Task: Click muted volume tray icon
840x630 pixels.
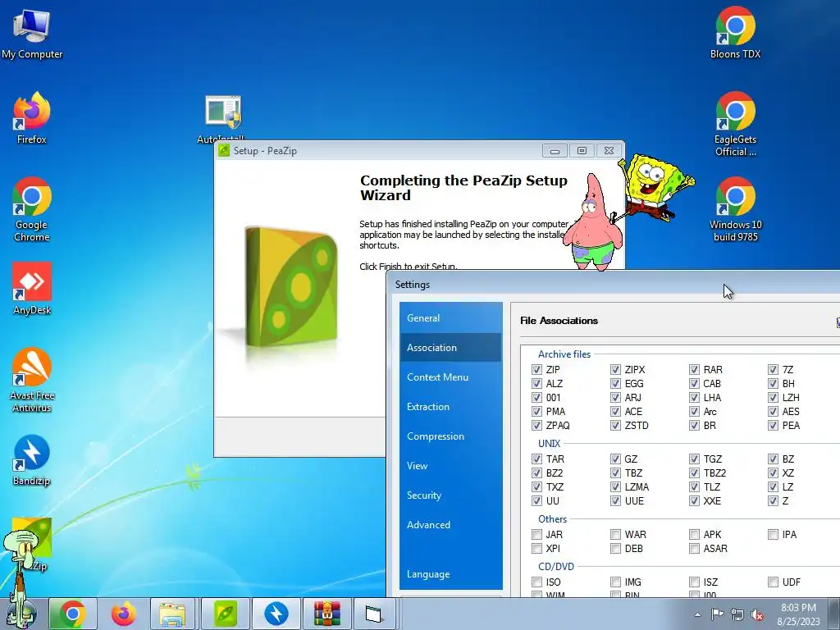Action: tap(757, 614)
